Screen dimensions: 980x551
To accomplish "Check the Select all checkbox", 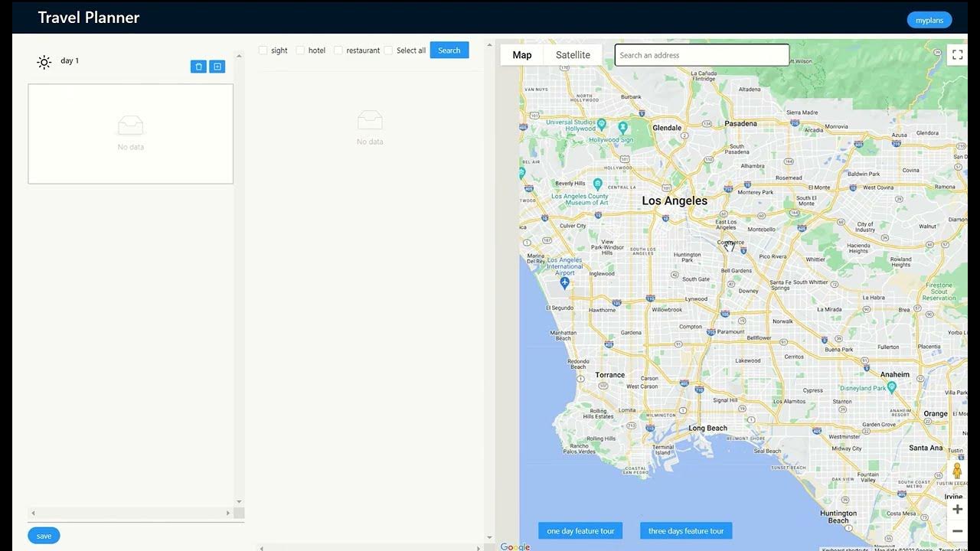I will click(388, 51).
